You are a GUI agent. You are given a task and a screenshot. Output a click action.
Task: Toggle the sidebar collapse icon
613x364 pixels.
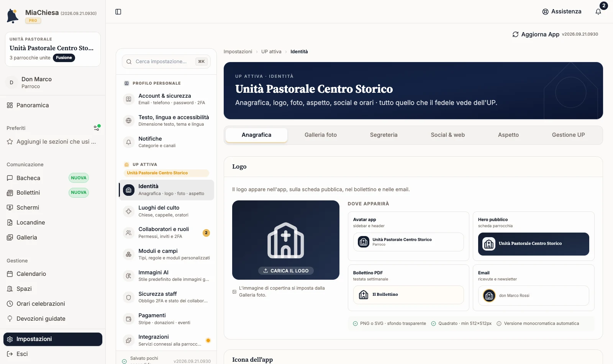[x=118, y=12]
